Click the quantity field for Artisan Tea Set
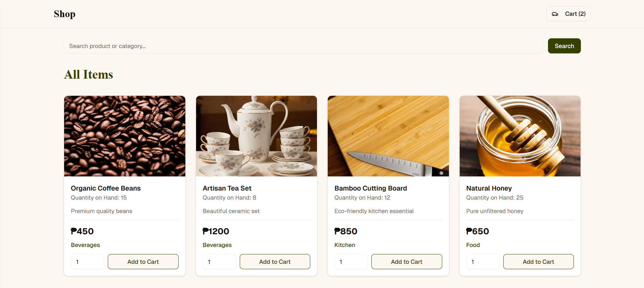This screenshot has width=644, height=288. 219,261
